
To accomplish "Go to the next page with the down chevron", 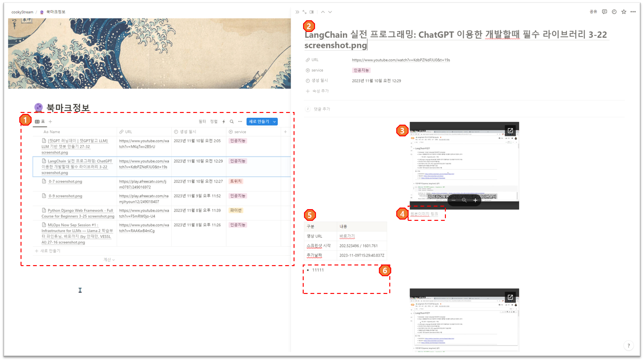I will click(330, 12).
